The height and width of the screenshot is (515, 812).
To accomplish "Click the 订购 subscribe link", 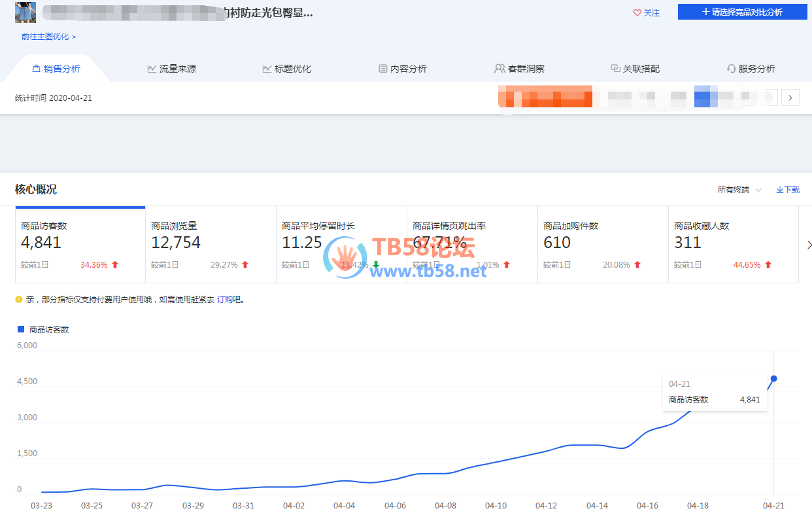I will click(225, 300).
